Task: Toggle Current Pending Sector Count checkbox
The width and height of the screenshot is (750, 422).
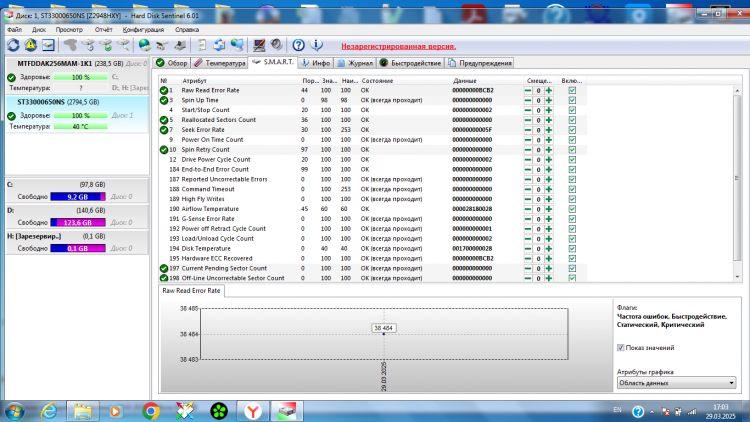Action: coord(572,268)
